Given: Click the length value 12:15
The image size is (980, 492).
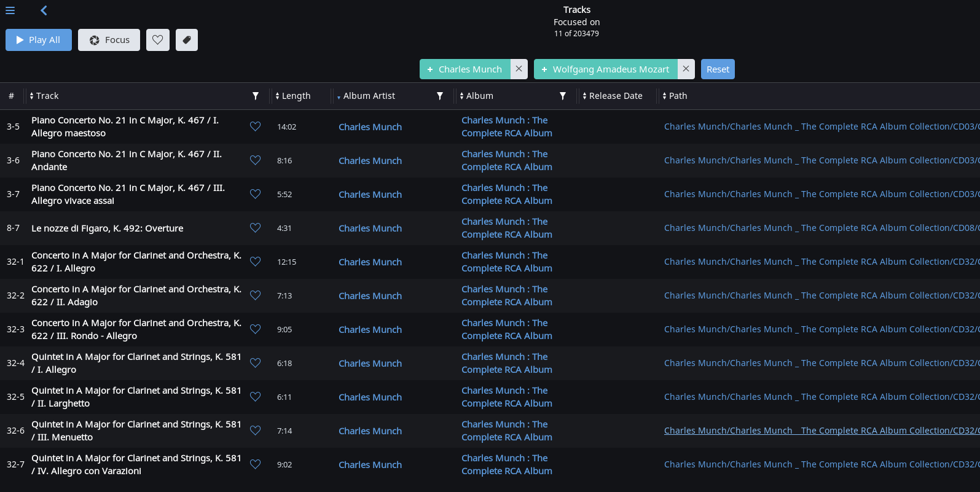Looking at the screenshot, I should 287,262.
